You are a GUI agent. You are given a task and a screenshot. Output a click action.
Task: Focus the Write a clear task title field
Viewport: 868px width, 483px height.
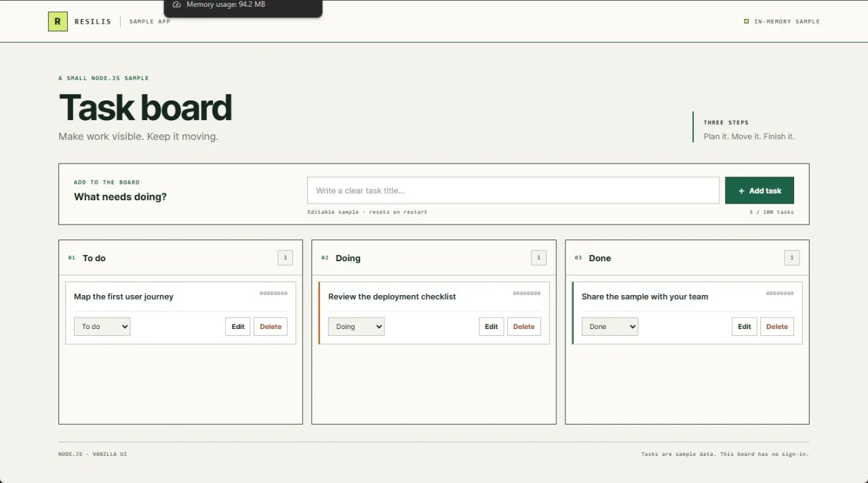tap(513, 191)
